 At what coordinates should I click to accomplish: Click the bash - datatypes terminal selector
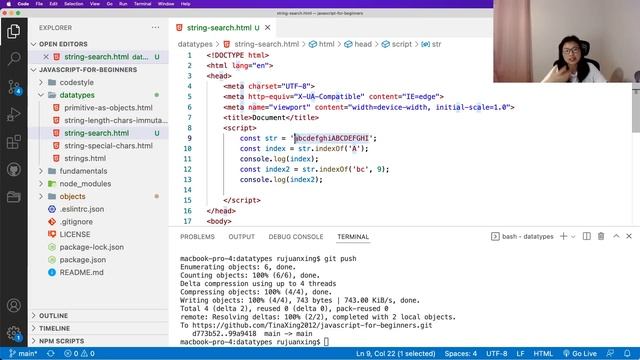(x=522, y=236)
